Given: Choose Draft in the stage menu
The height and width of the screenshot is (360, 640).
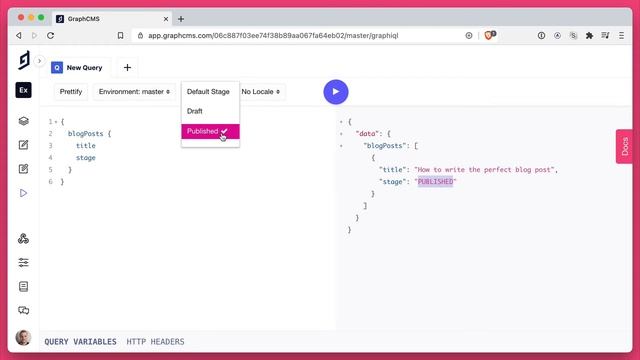Looking at the screenshot, I should click(x=210, y=111).
